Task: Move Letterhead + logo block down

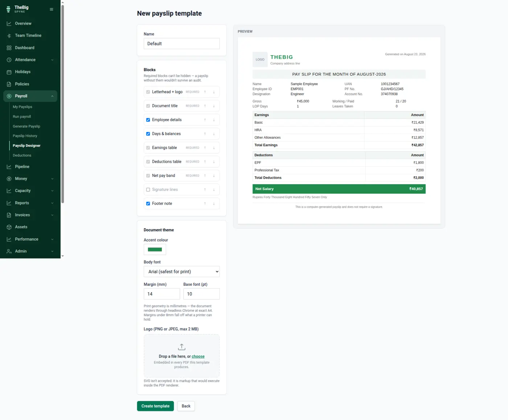Action: pyautogui.click(x=214, y=92)
